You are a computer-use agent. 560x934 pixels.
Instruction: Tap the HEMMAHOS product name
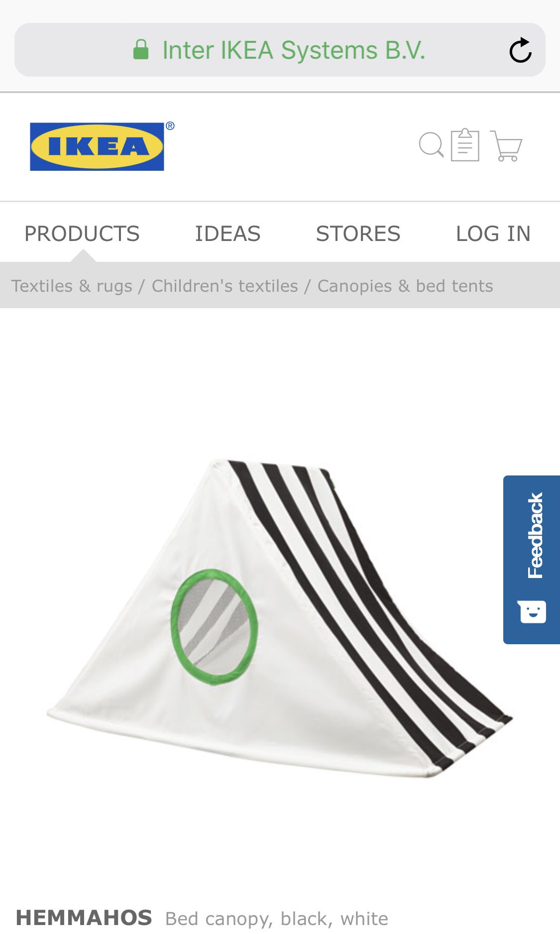tap(84, 918)
